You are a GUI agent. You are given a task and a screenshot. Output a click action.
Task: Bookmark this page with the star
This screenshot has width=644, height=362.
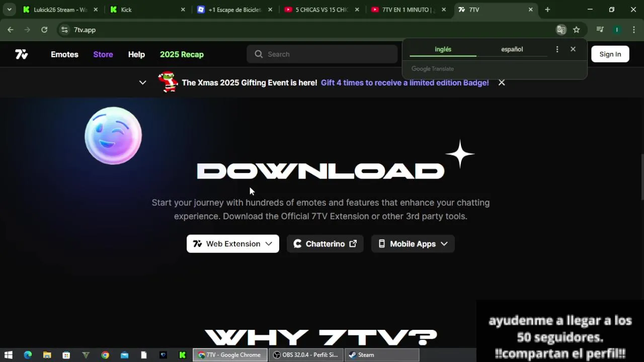577,30
